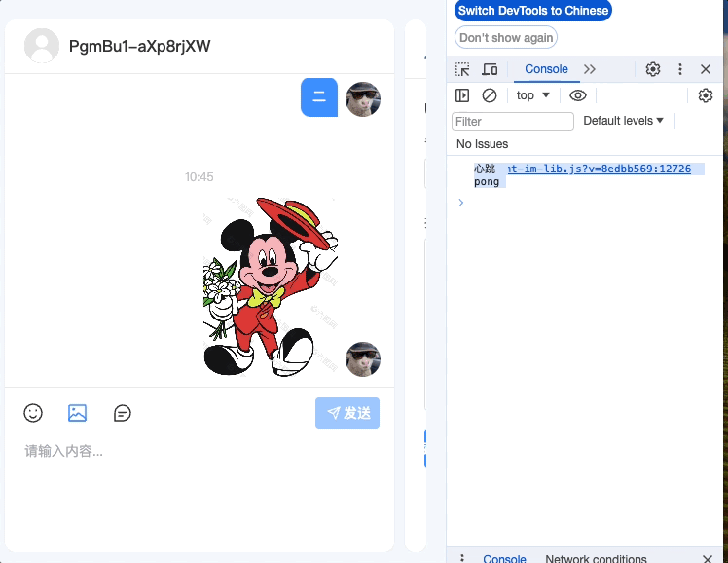Click Switch DevTools to Chinese button
728x563 pixels.
pos(533,10)
